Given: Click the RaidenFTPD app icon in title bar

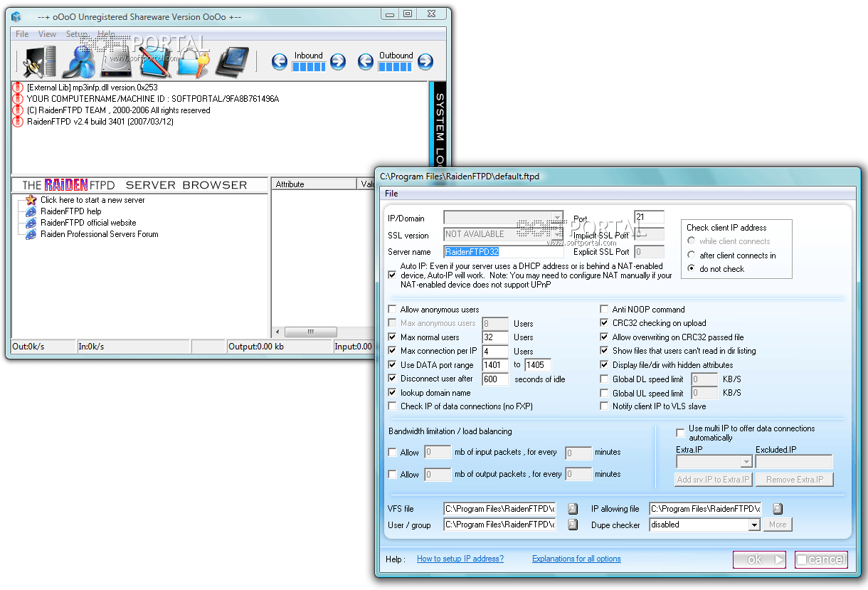Looking at the screenshot, I should (16, 17).
